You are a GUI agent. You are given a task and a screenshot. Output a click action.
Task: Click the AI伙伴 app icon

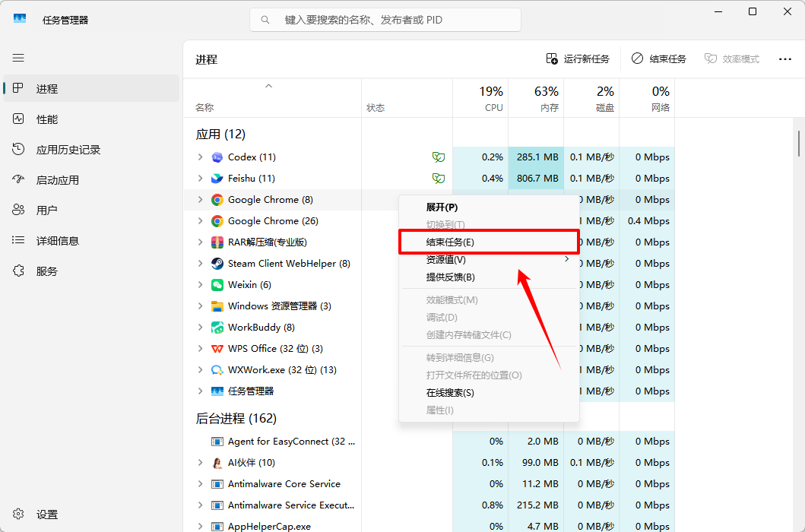pyautogui.click(x=217, y=463)
